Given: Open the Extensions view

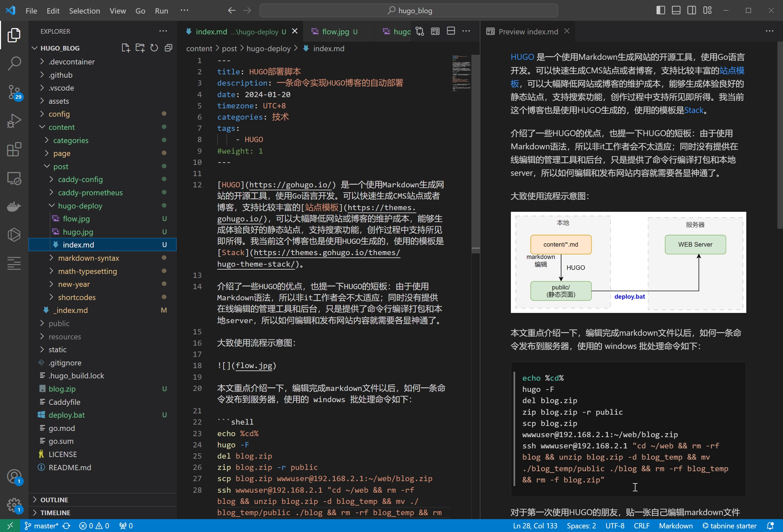Looking at the screenshot, I should [x=14, y=149].
